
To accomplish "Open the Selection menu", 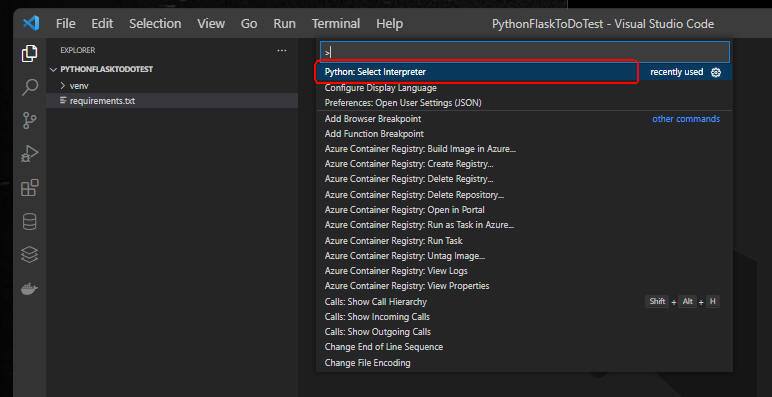I will pos(155,24).
